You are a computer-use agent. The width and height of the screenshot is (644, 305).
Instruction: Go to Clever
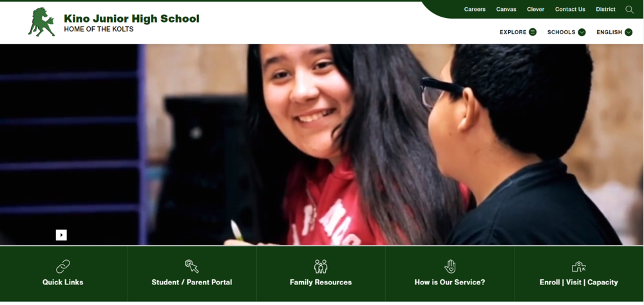(x=536, y=9)
